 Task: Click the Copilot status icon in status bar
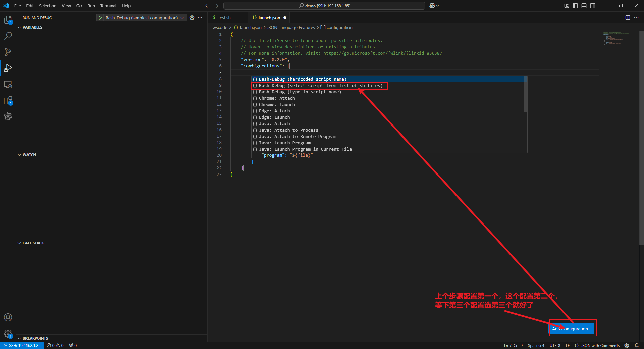tap(627, 345)
